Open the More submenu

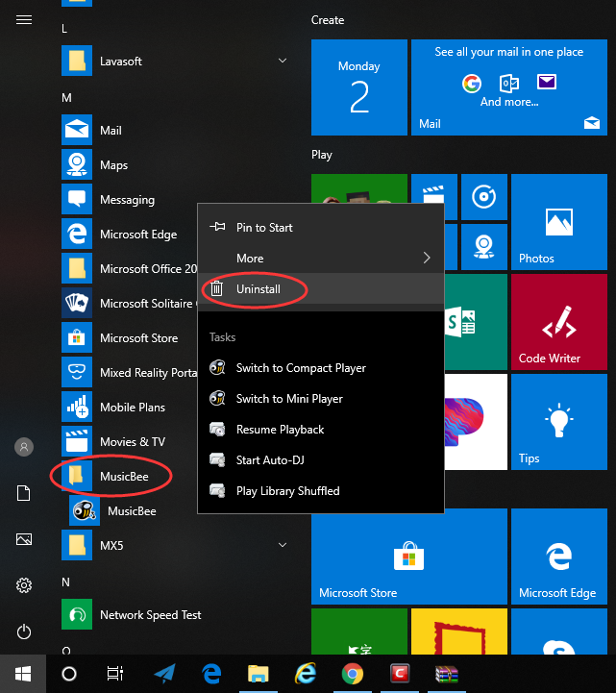click(x=321, y=258)
